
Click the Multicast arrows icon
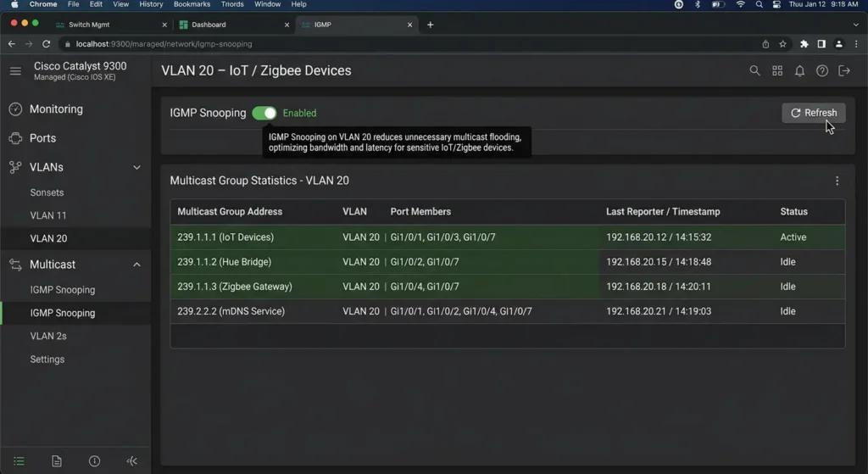15,265
